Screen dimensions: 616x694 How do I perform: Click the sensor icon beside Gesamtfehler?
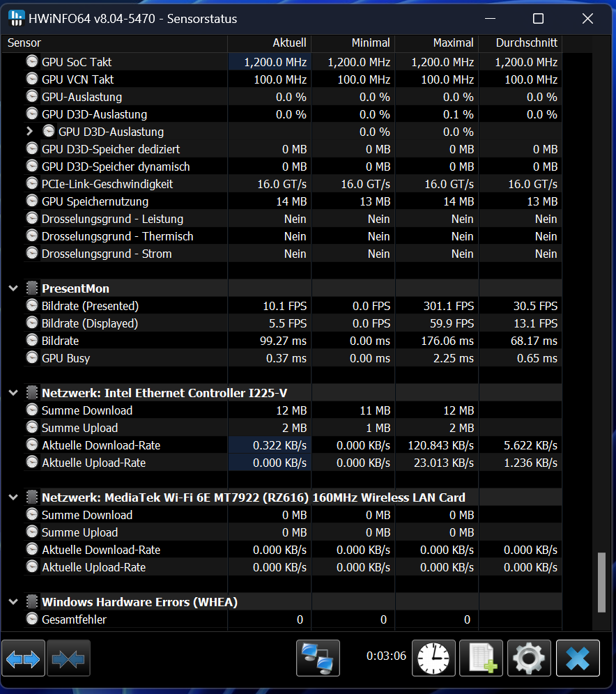(32, 619)
